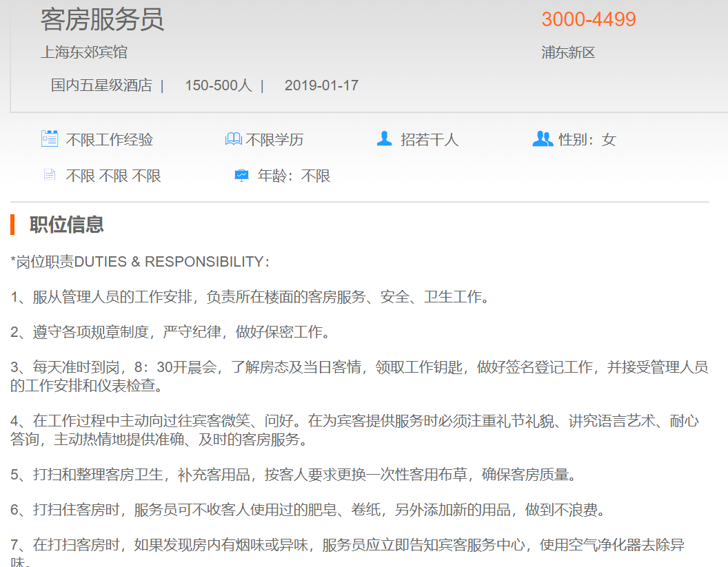Click the two-person gender icon
728x567 pixels.
[x=543, y=138]
